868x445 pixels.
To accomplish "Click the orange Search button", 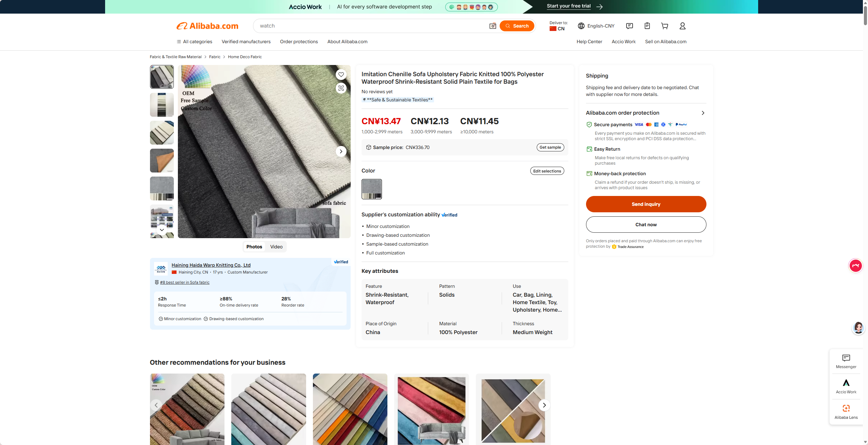I will [517, 26].
